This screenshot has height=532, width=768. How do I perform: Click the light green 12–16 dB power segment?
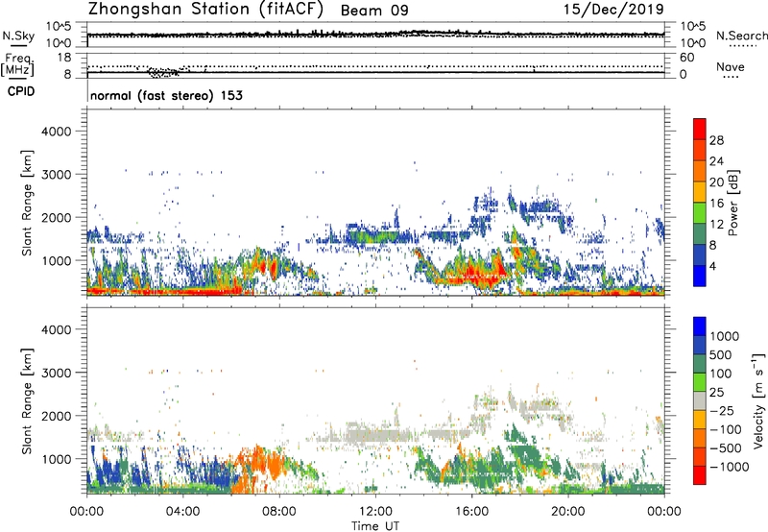pos(700,213)
